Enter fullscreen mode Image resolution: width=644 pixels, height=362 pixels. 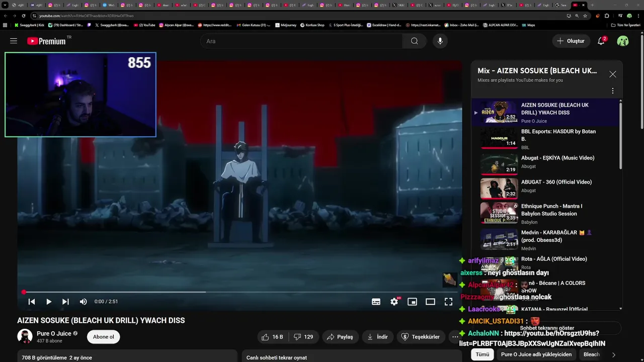pos(448,302)
